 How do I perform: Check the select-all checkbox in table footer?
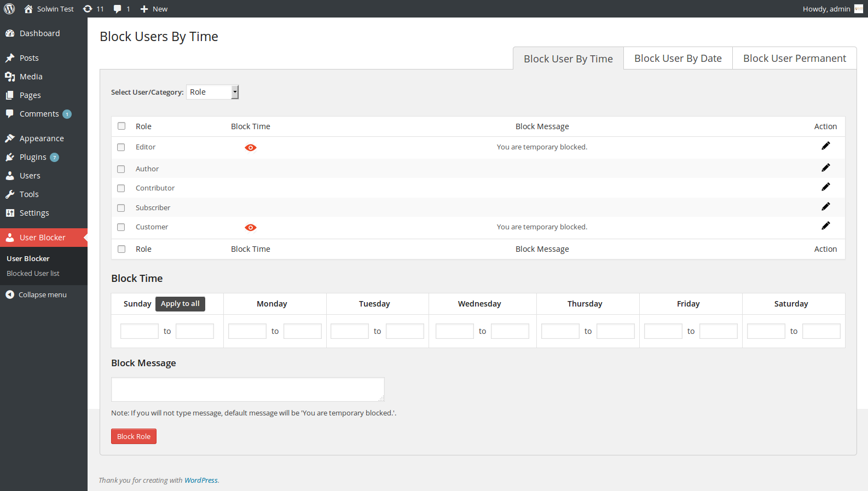point(121,249)
